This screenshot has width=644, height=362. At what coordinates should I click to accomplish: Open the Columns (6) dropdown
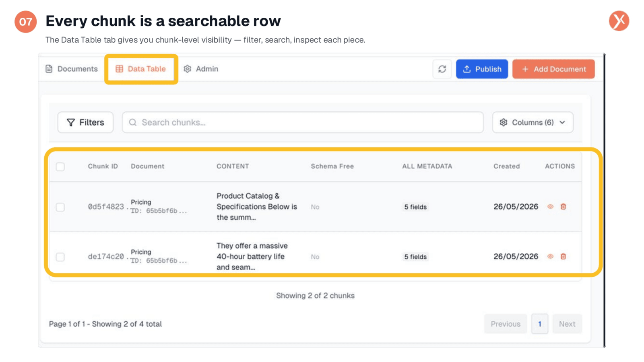click(x=533, y=122)
